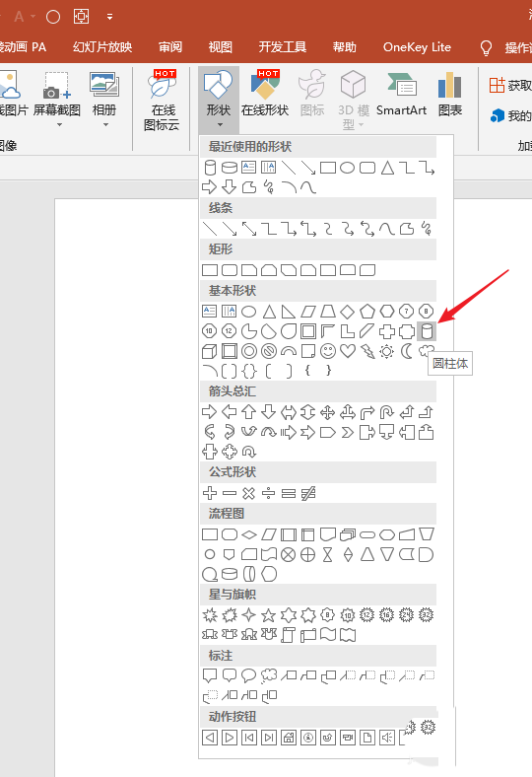Select the Double Arrow line in Lines

[249, 229]
